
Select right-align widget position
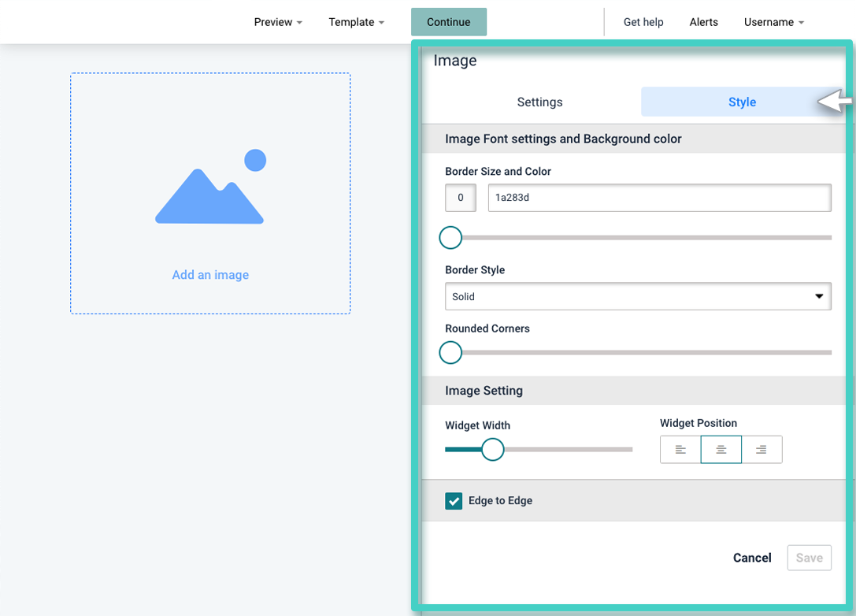762,450
